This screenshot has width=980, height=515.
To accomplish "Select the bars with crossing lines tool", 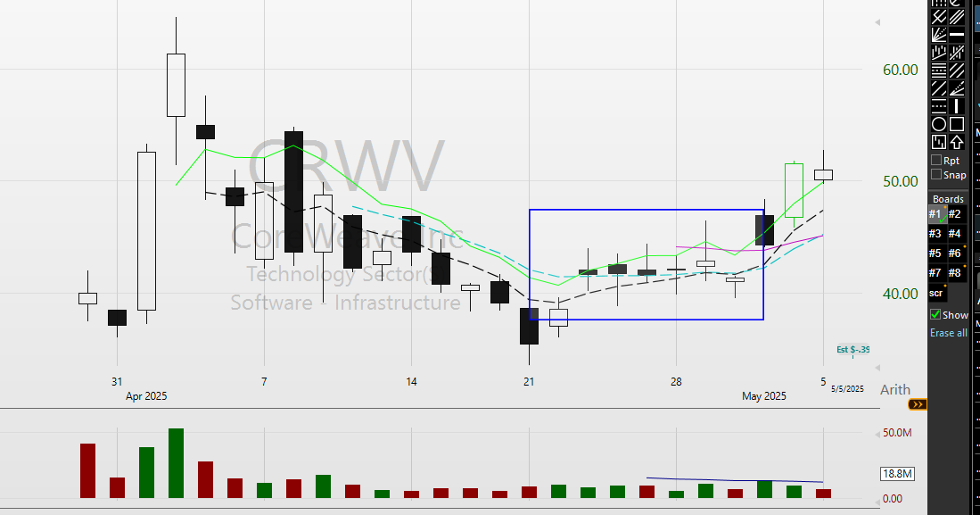I will pos(957,52).
